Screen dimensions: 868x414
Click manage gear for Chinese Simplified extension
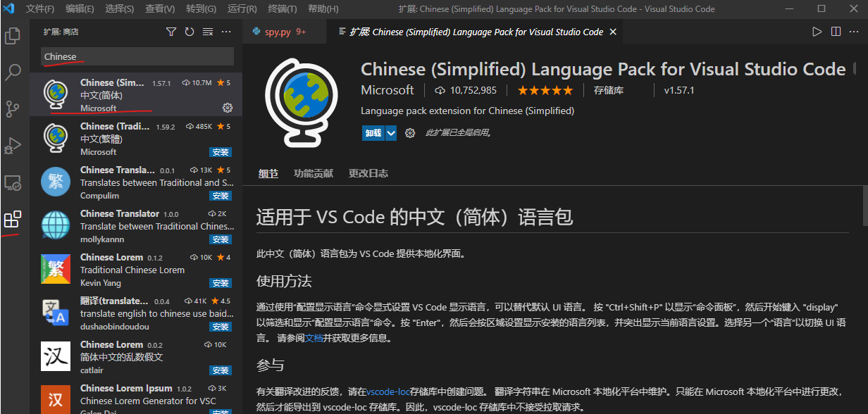tap(227, 108)
